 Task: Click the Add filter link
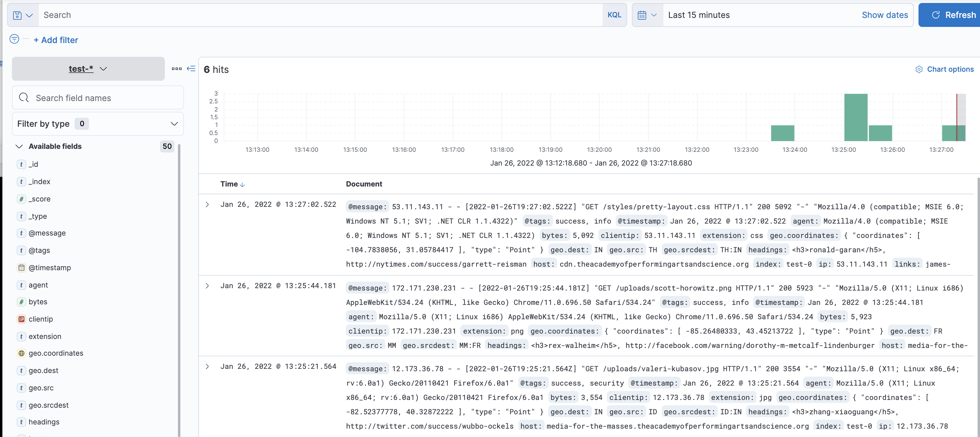(56, 40)
